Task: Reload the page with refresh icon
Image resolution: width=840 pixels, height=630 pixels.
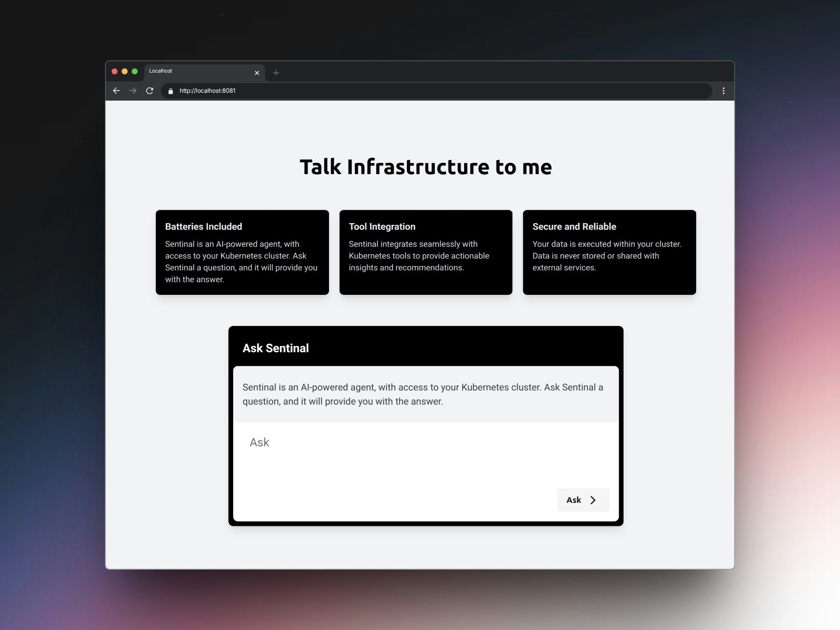Action: coord(150,91)
